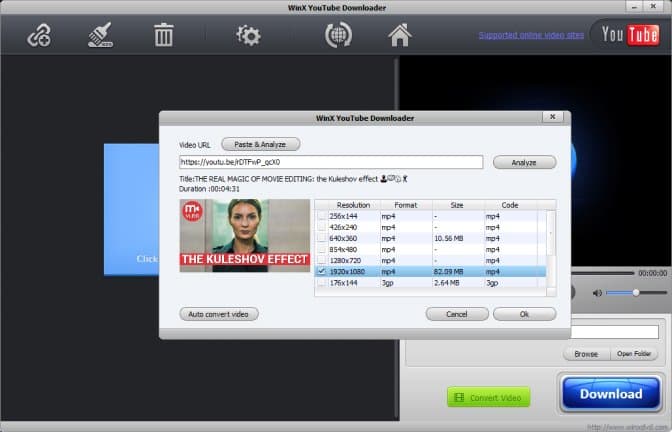Image resolution: width=672 pixels, height=432 pixels.
Task: Click the Format column header
Action: 406,205
